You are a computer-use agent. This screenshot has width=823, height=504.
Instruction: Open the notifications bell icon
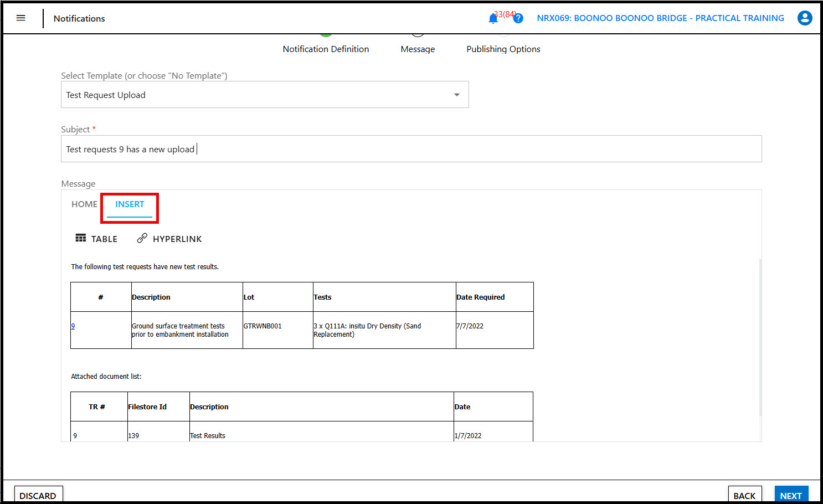[493, 19]
